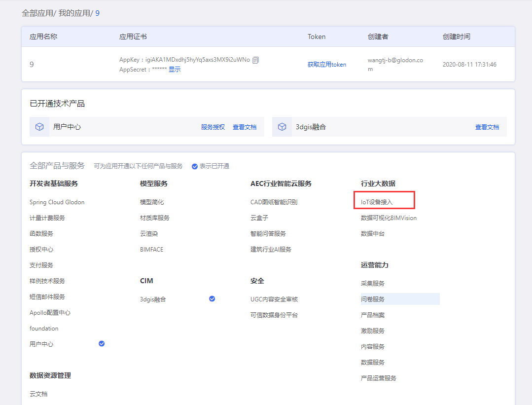Open UGC内容安全审核 security service

coord(274,299)
